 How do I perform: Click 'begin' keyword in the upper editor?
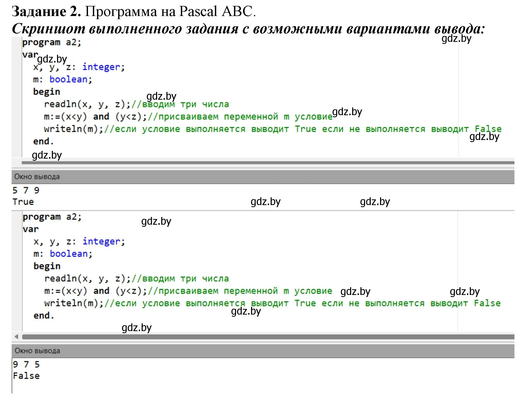47,92
